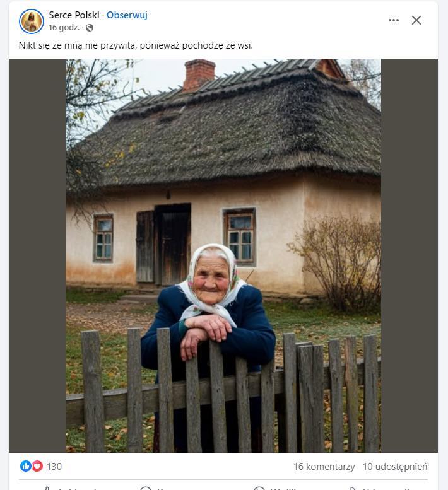Open the Serce Polski profile avatar

point(32,21)
